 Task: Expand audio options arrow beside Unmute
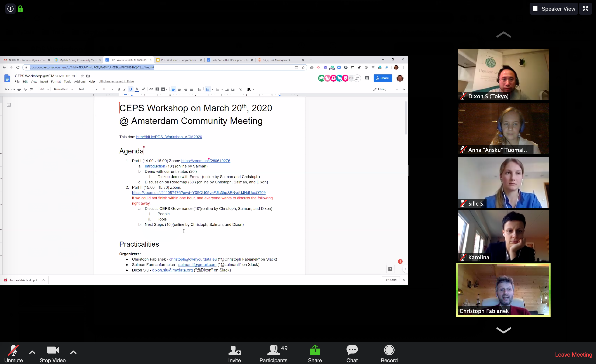pos(32,352)
